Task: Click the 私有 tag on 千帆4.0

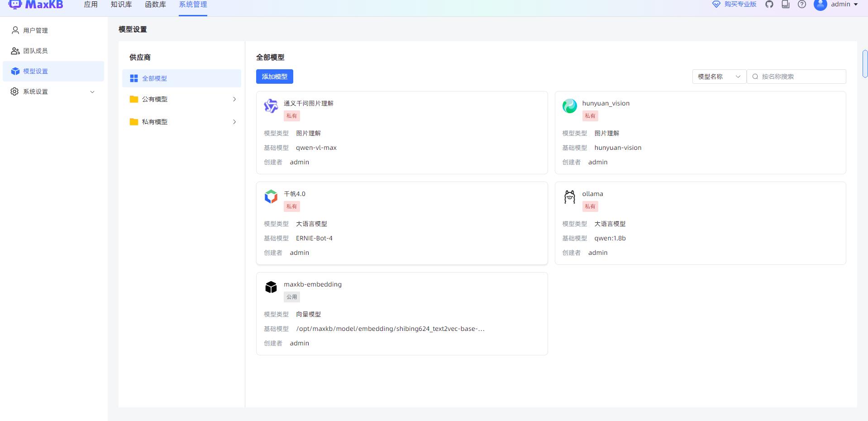Action: (x=292, y=206)
